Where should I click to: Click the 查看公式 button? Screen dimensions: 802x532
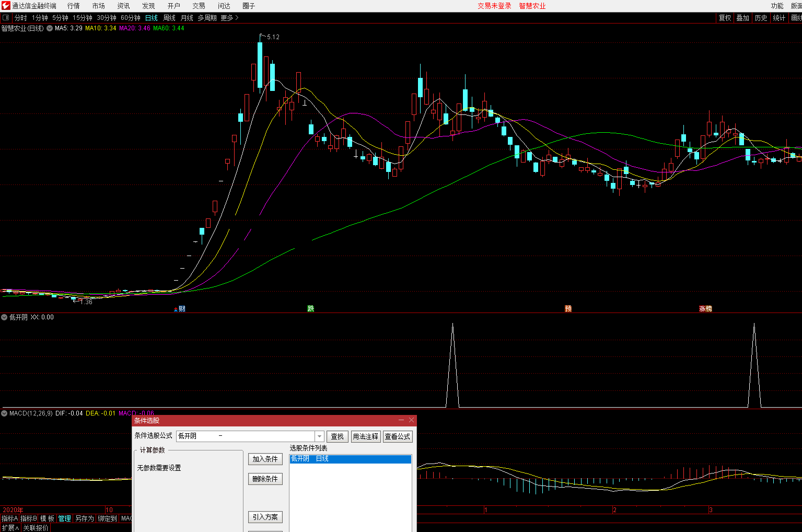(x=398, y=436)
